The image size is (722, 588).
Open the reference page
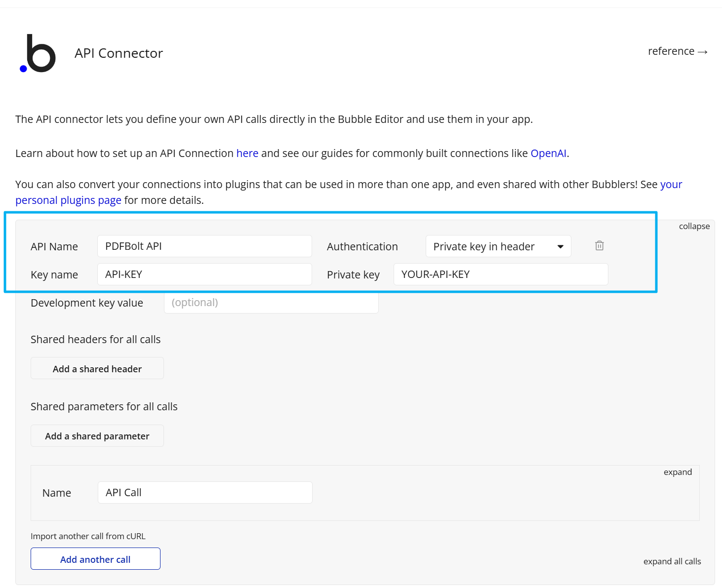(x=677, y=51)
